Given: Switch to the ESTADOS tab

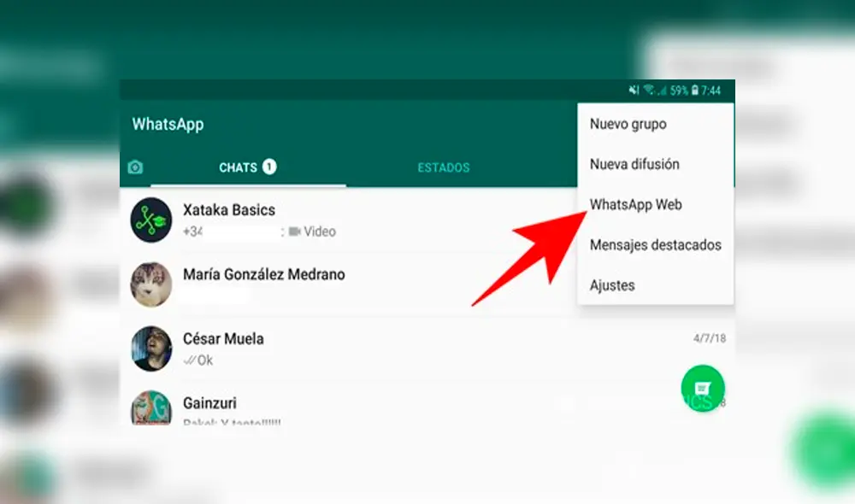Looking at the screenshot, I should pos(444,167).
